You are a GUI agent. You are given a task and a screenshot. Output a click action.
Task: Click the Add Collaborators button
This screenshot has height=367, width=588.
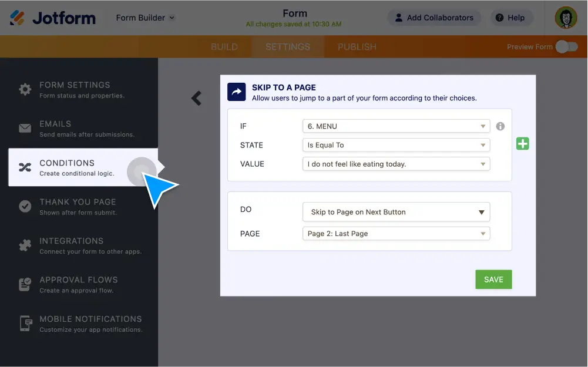coord(434,18)
